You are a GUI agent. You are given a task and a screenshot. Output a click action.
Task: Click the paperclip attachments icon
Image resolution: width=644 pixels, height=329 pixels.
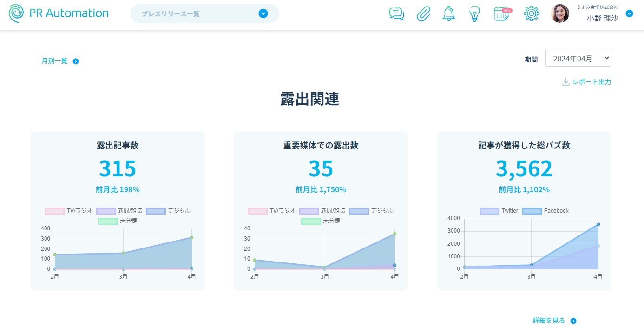(x=423, y=14)
